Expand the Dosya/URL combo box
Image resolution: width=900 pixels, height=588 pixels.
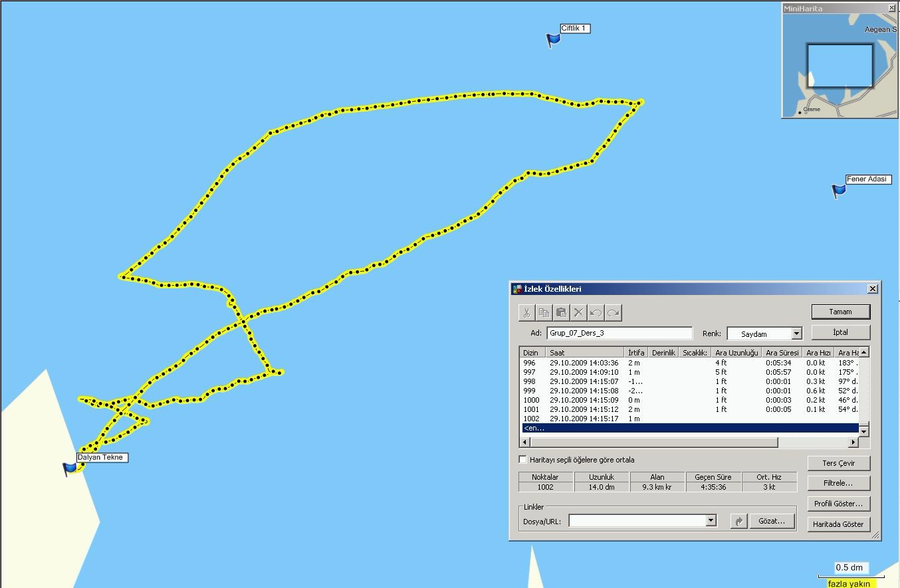[x=711, y=521]
